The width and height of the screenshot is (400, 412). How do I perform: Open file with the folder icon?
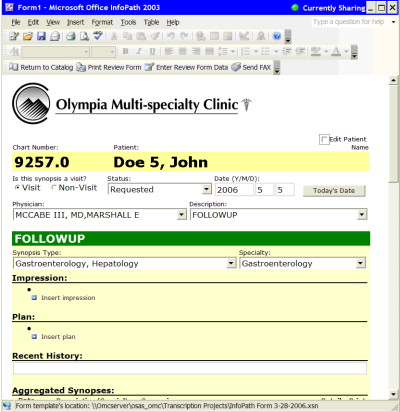click(28, 36)
